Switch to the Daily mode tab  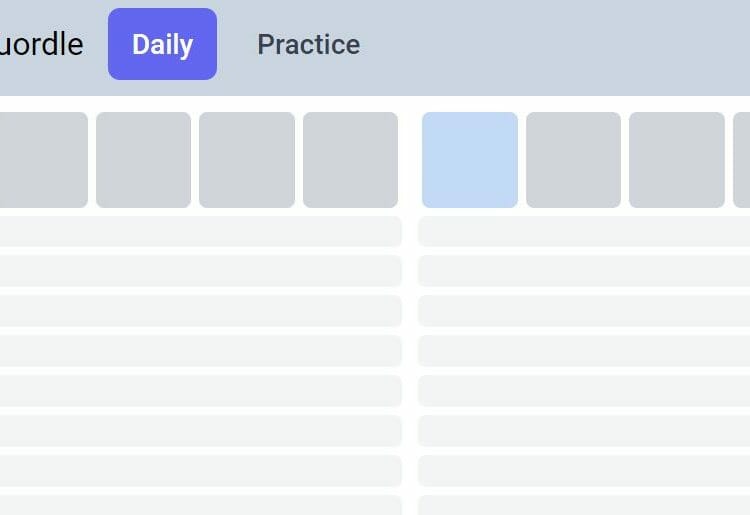162,44
